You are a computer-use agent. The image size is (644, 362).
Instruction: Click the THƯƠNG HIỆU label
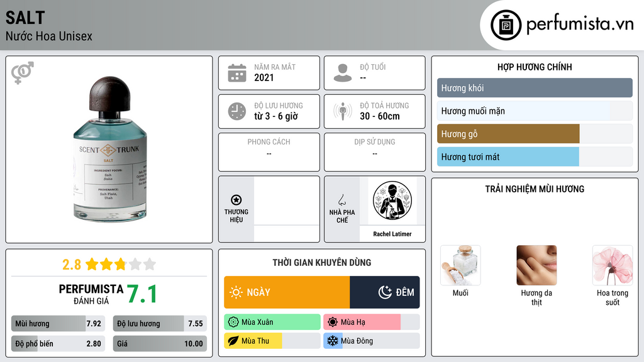tap(236, 216)
